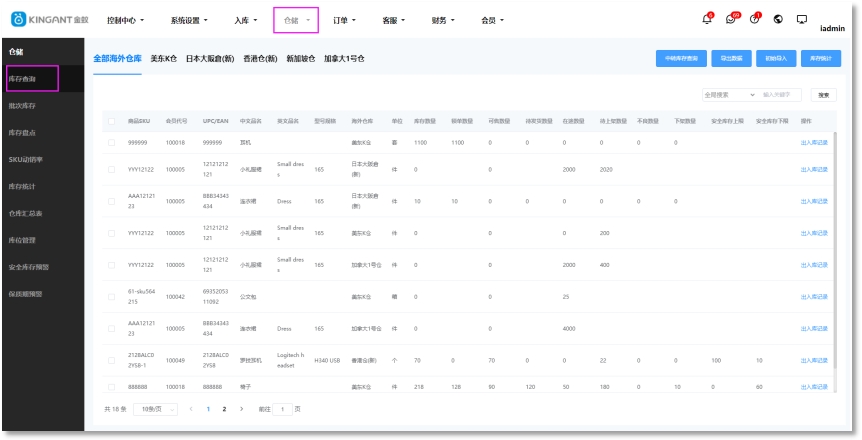This screenshot has height=440, width=862.
Task: Open the 全局搜索 search scope dropdown
Action: pos(728,95)
